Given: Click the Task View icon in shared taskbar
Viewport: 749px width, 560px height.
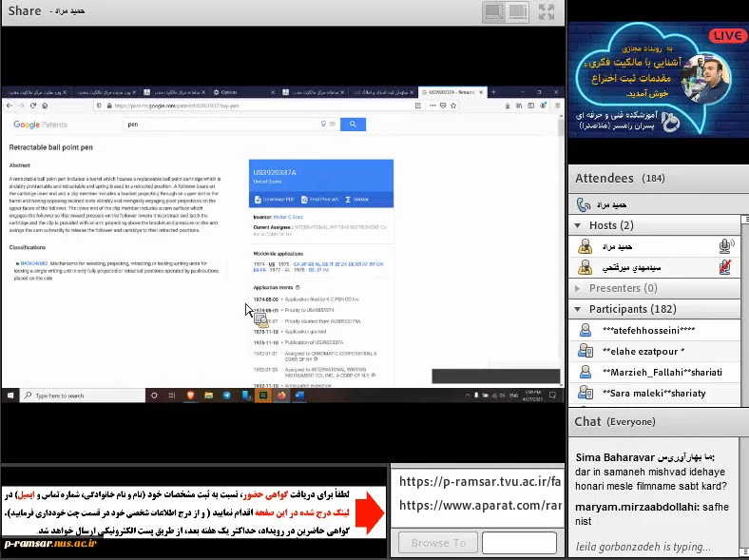Looking at the screenshot, I should [x=172, y=396].
